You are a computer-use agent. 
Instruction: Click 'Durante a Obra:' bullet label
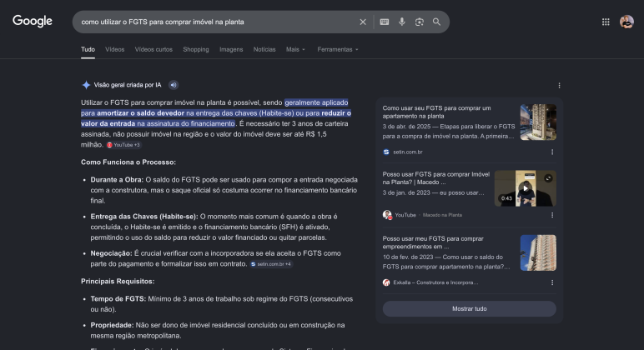(x=117, y=180)
